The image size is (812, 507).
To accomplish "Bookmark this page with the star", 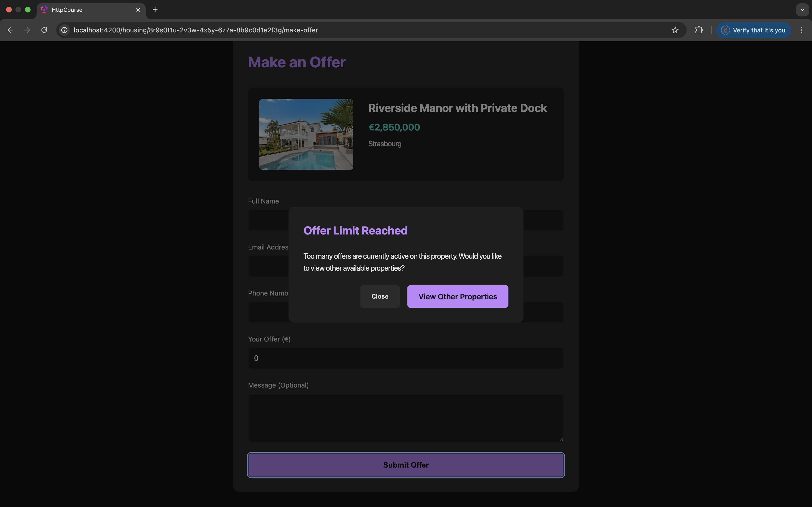I will pos(675,30).
